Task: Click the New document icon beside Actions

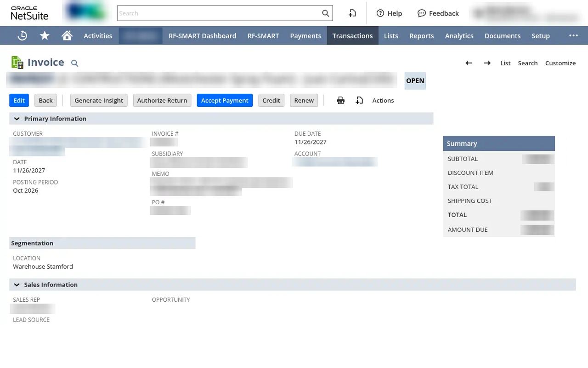Action: click(x=360, y=100)
